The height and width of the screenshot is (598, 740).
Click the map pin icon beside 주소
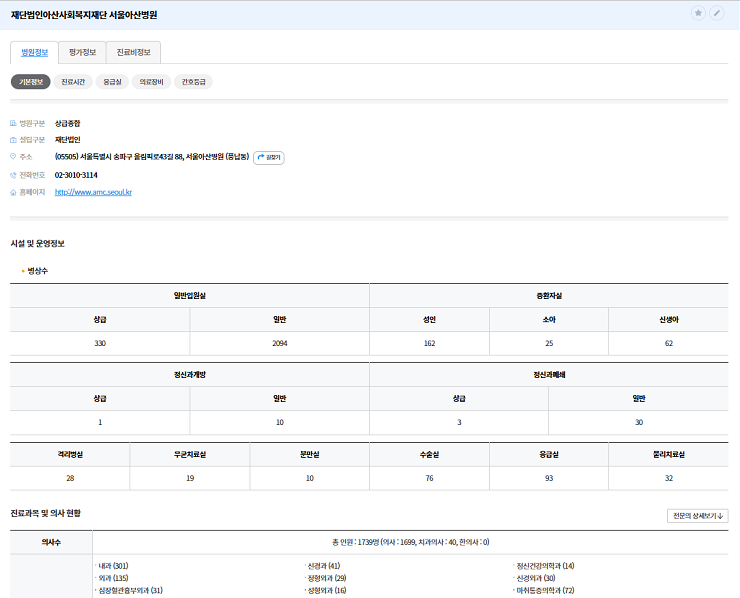coord(13,156)
